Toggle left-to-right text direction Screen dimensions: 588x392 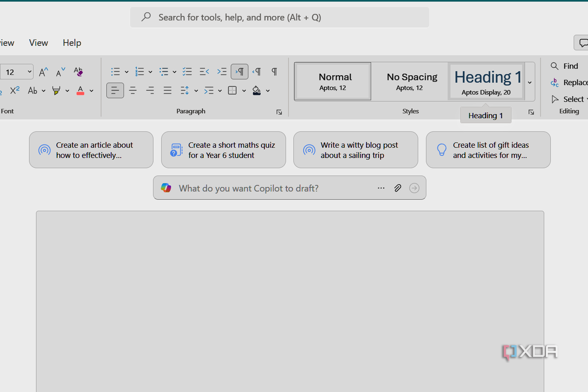click(240, 72)
